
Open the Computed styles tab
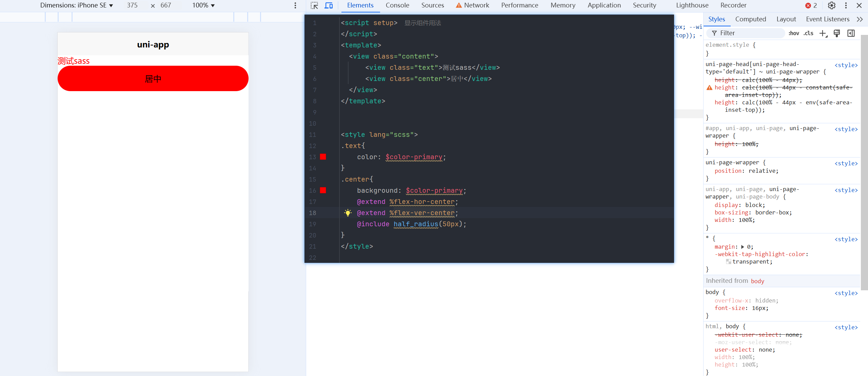[750, 19]
